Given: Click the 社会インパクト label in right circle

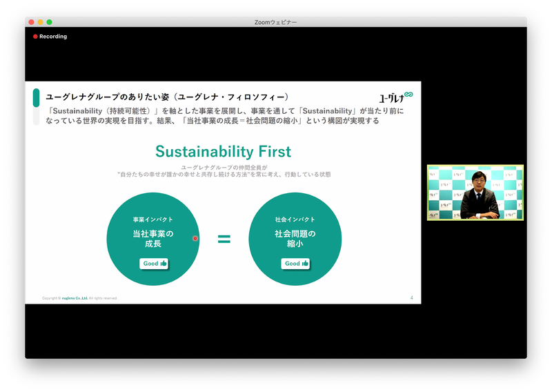Looking at the screenshot, I should (295, 219).
